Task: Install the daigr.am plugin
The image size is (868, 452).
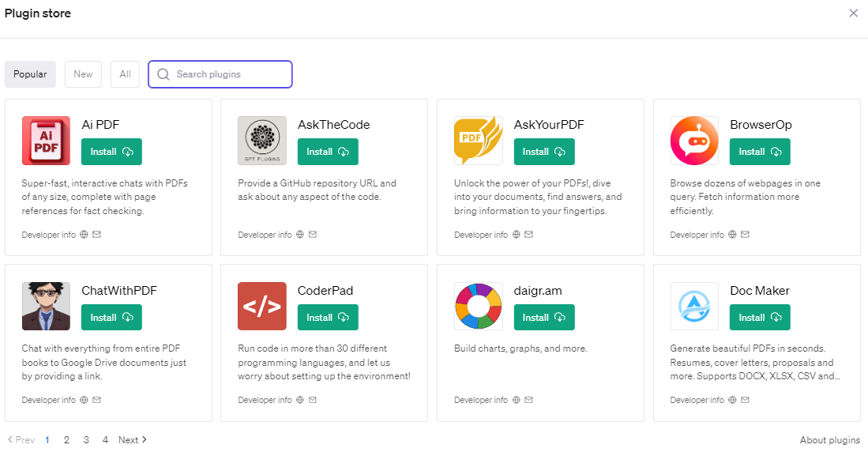Action: click(x=544, y=318)
